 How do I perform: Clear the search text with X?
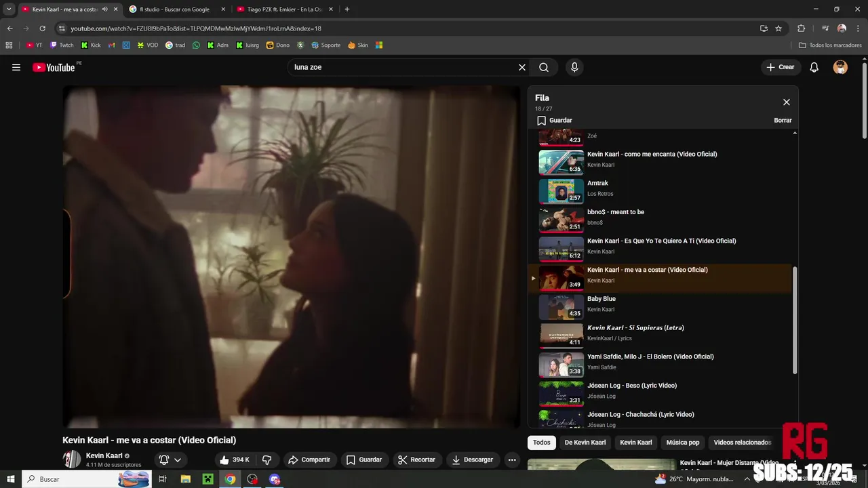pyautogui.click(x=522, y=67)
